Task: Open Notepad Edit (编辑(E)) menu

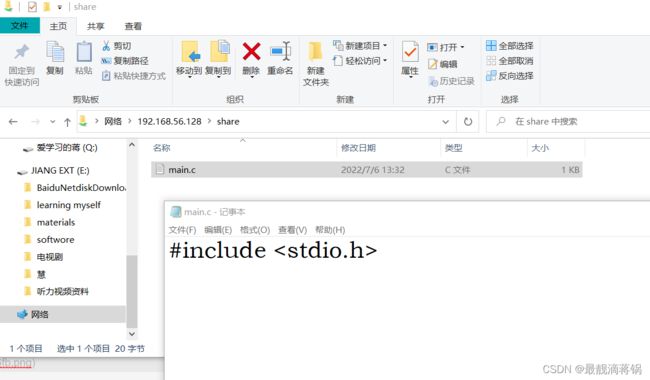Action: click(218, 230)
